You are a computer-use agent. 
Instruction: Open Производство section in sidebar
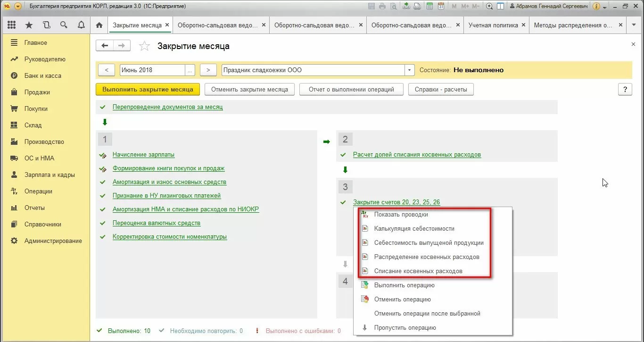(44, 142)
